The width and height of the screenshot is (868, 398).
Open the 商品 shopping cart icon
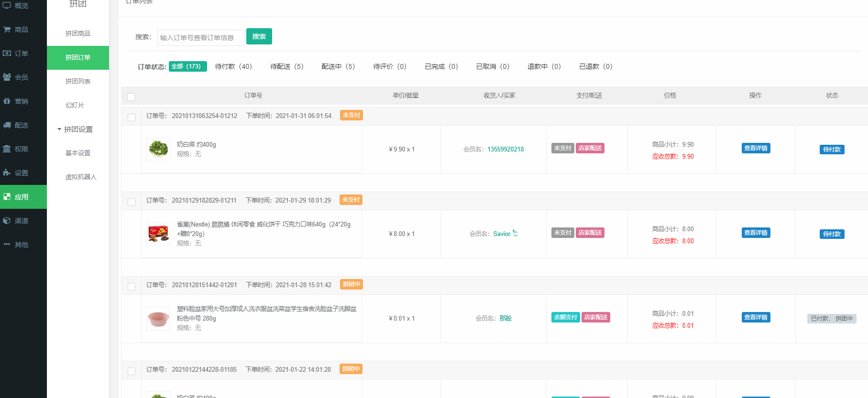(7, 29)
